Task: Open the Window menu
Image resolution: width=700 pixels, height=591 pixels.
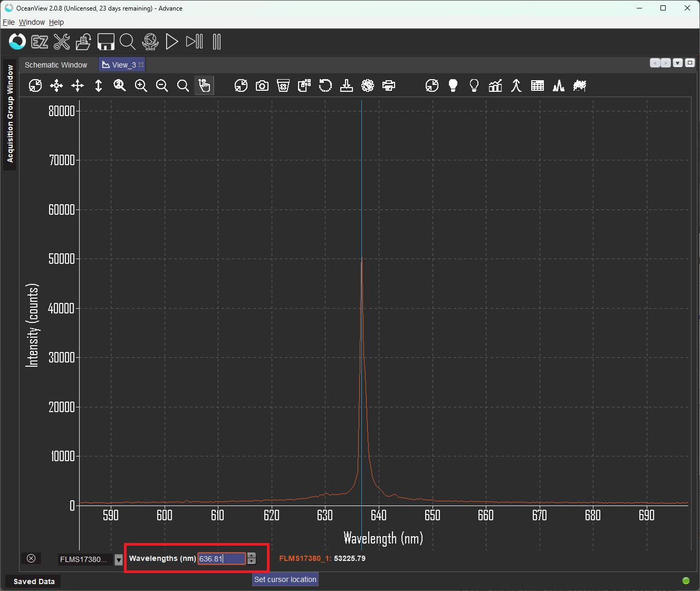Action: 32,22
